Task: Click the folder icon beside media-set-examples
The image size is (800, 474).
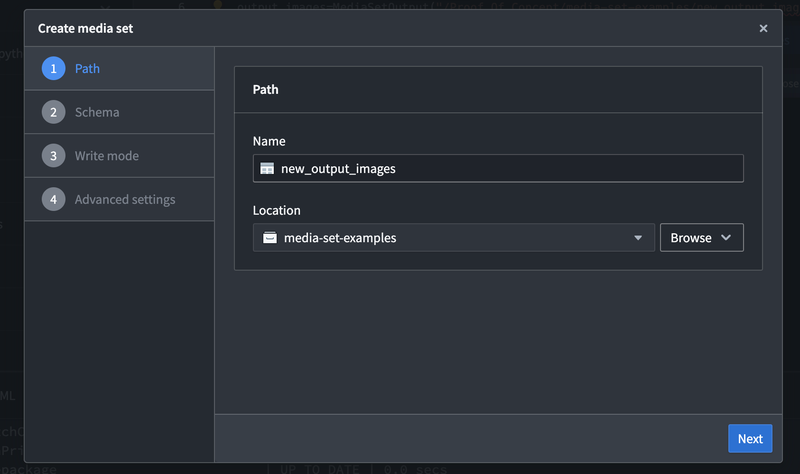Action: tap(270, 238)
